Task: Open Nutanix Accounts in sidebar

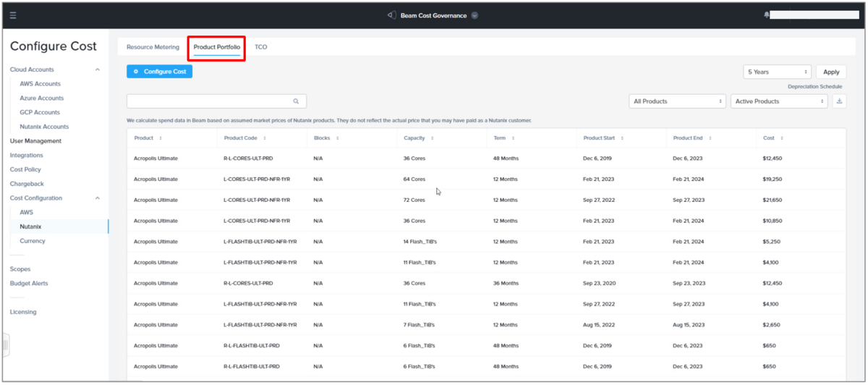Action: click(44, 127)
